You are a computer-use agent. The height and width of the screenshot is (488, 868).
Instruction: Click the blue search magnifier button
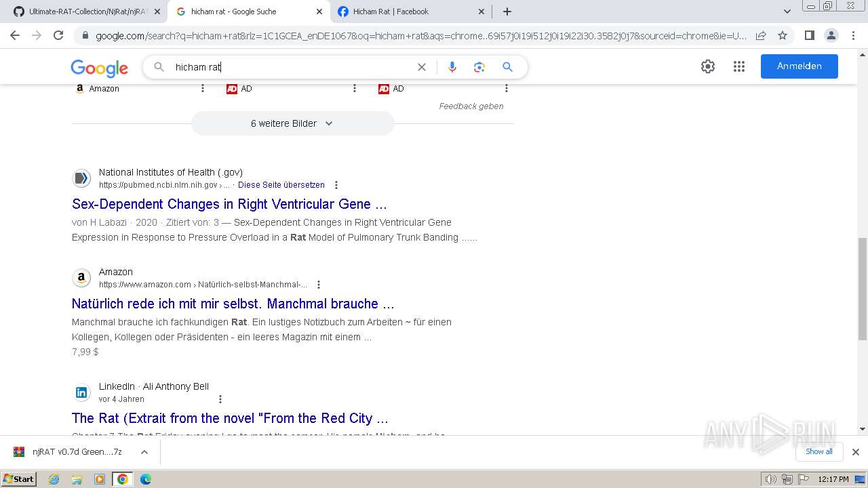click(x=507, y=67)
